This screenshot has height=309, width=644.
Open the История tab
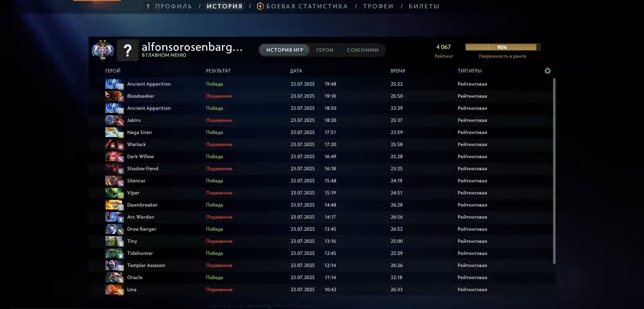tap(225, 6)
